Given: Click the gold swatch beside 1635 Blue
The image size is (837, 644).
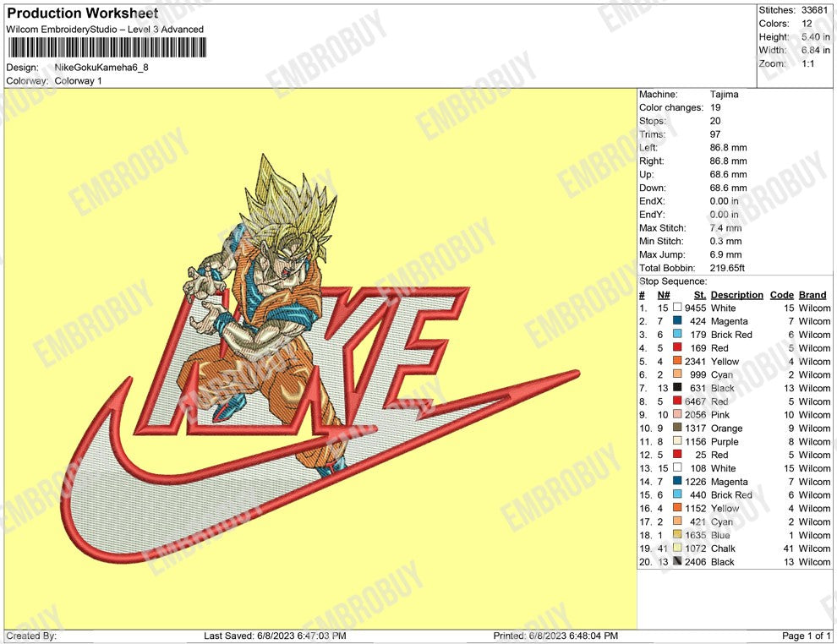Looking at the screenshot, I should coord(677,535).
